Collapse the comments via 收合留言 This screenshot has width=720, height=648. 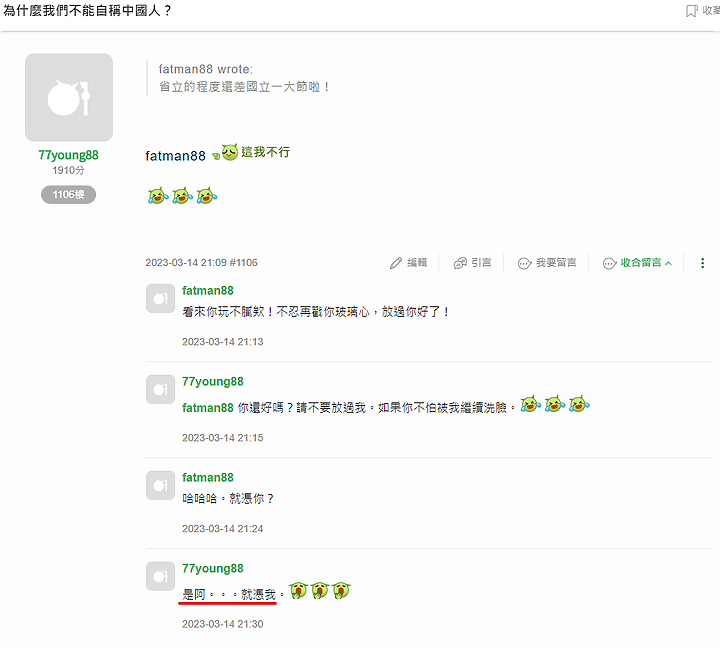click(x=637, y=263)
